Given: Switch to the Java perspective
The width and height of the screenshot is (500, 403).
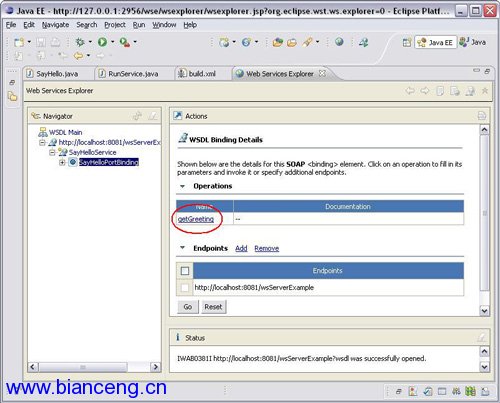Looking at the screenshot, I should pyautogui.click(x=472, y=42).
